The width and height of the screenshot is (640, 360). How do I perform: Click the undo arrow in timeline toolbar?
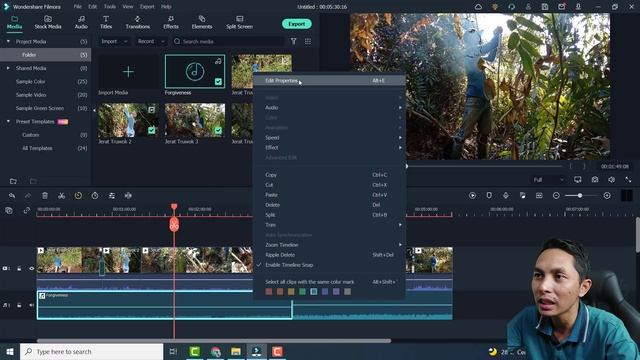[x=12, y=196]
